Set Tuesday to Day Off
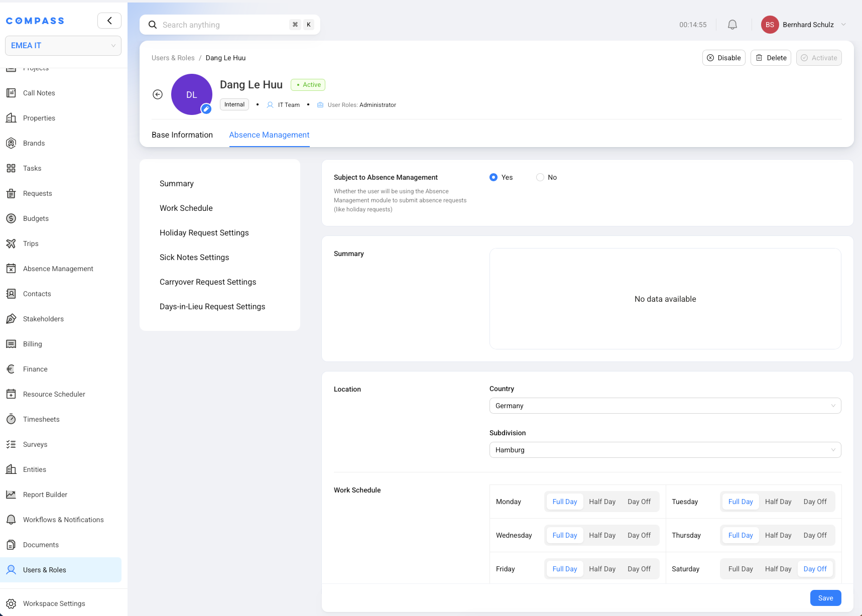Image resolution: width=862 pixels, height=616 pixels. [815, 502]
